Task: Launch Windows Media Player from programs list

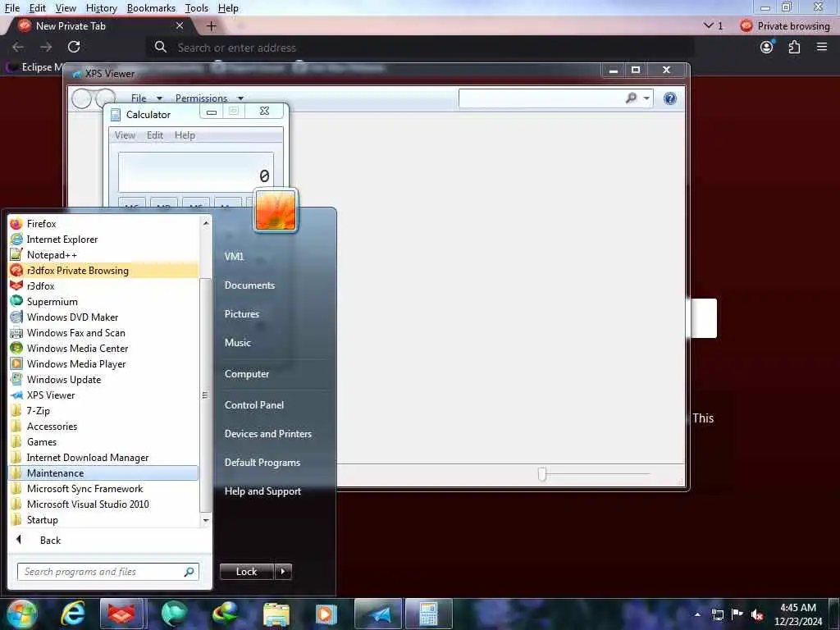Action: pos(103,363)
